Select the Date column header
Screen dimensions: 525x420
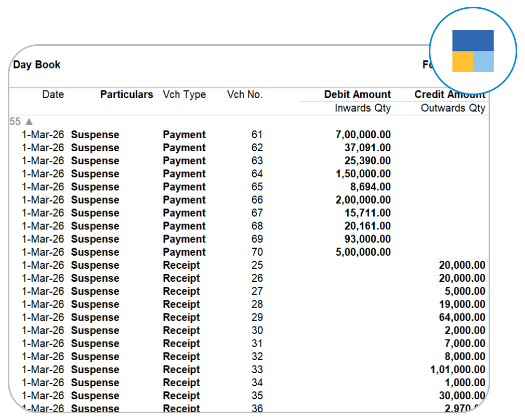pyautogui.click(x=53, y=95)
